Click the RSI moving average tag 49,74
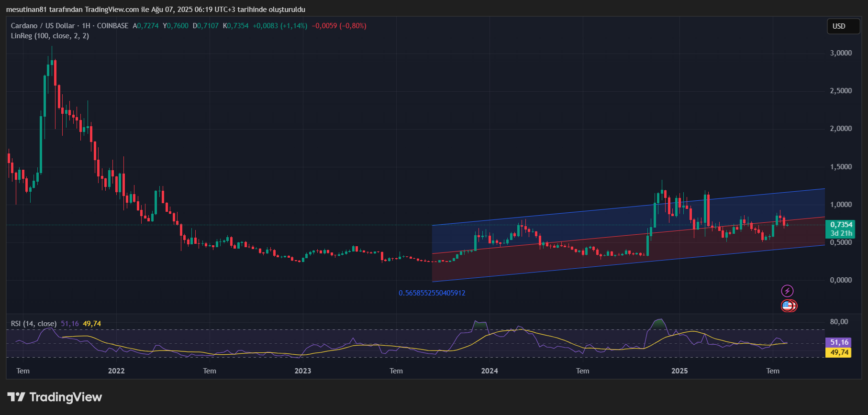 coord(839,352)
